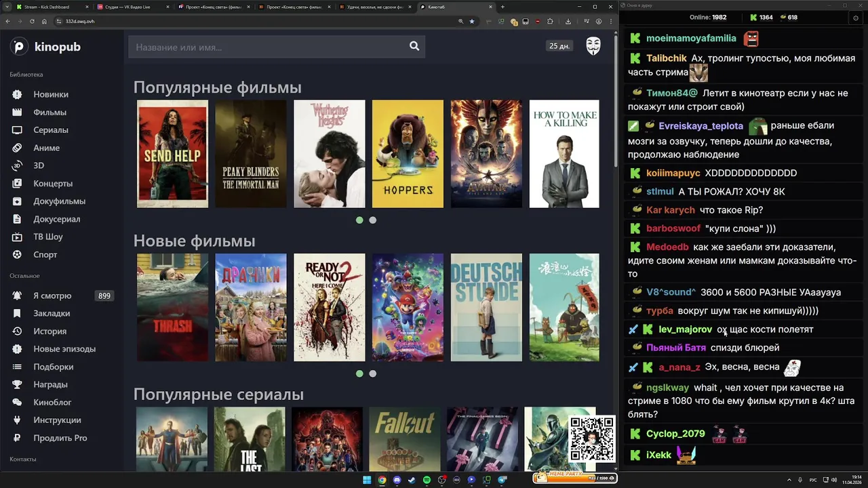Click the kinopub logo
Viewport: 868px width, 488px height.
45,47
